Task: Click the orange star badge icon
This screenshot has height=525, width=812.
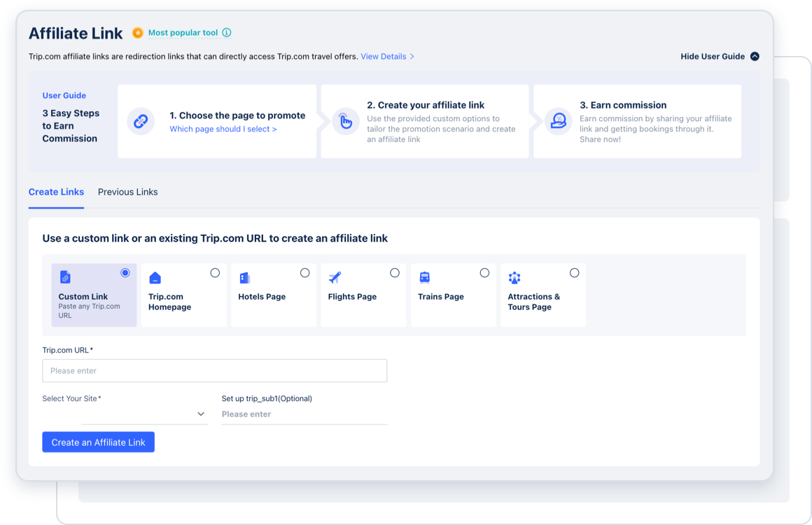Action: (x=138, y=33)
